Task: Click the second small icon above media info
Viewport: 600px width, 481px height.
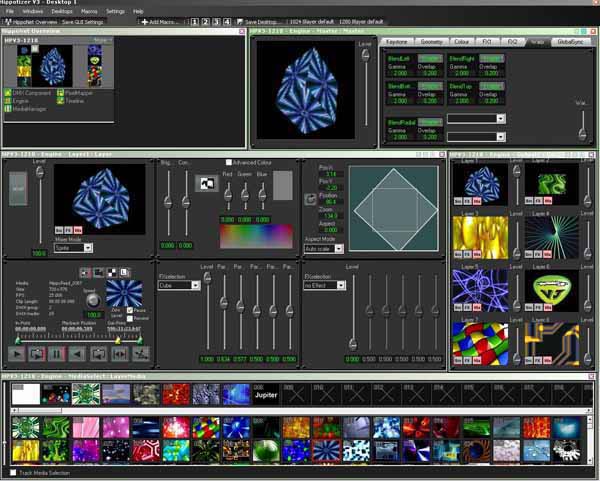Action: (98, 272)
